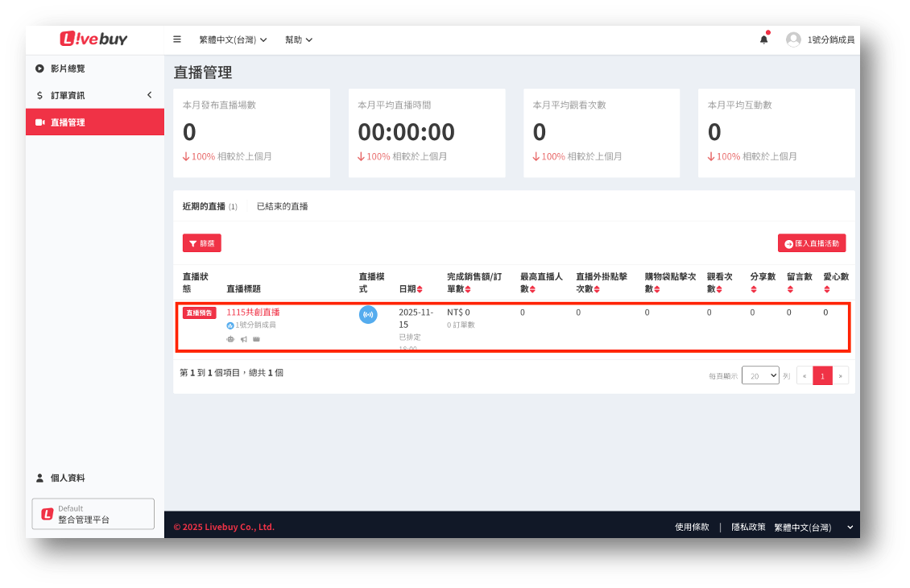910x588 pixels.
Task: Click the robot icon under 1115共創直播
Action: point(231,339)
